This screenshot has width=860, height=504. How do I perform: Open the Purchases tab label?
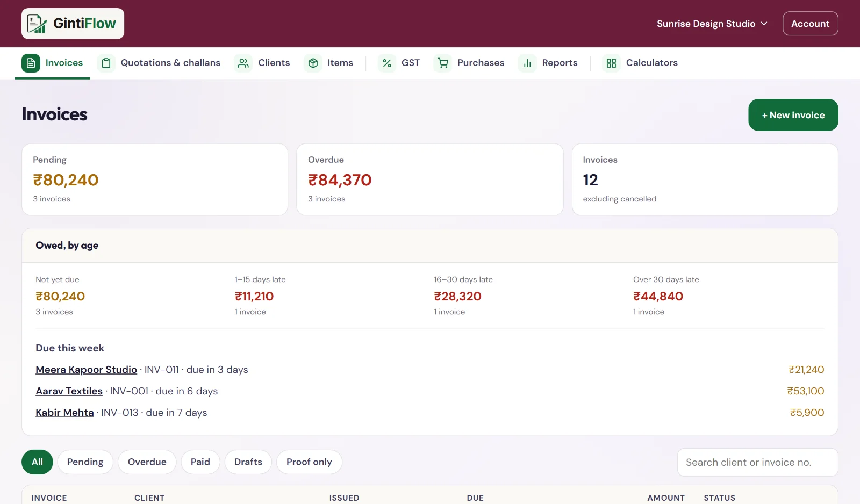(481, 63)
